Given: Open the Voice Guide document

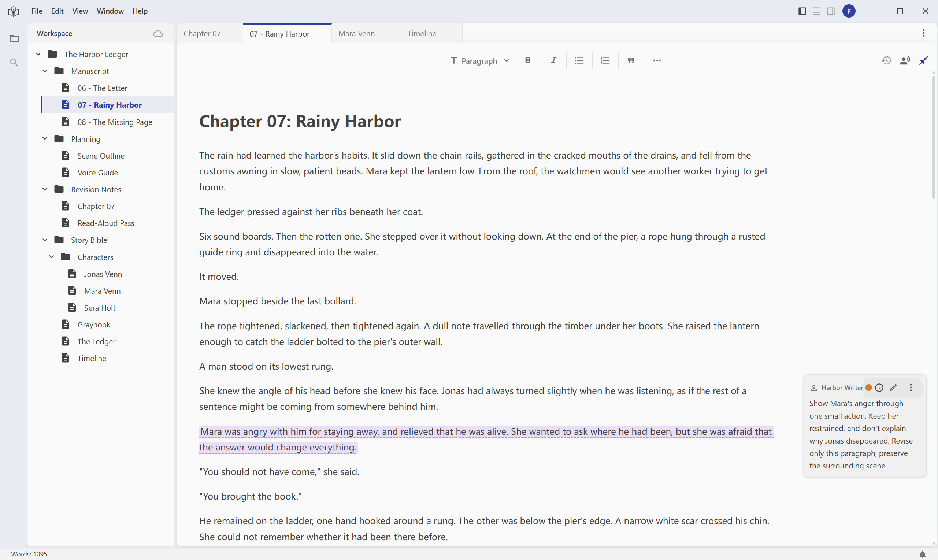Looking at the screenshot, I should 108,173.
